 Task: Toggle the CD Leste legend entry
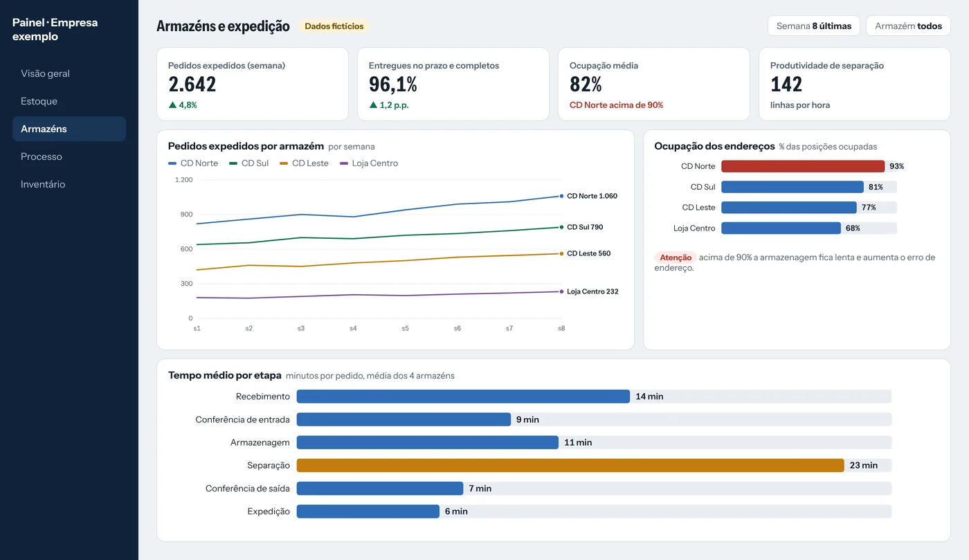coord(305,163)
